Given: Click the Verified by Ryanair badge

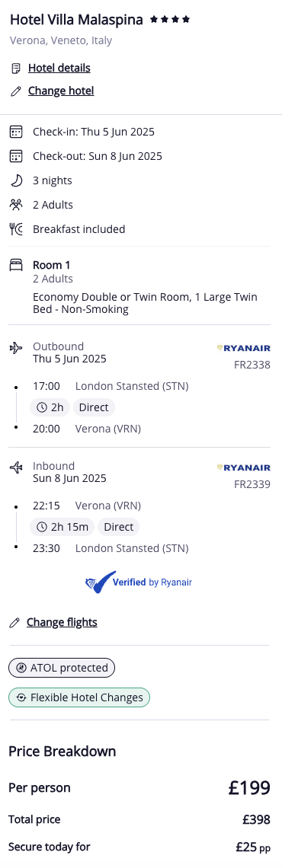Looking at the screenshot, I should (139, 582).
